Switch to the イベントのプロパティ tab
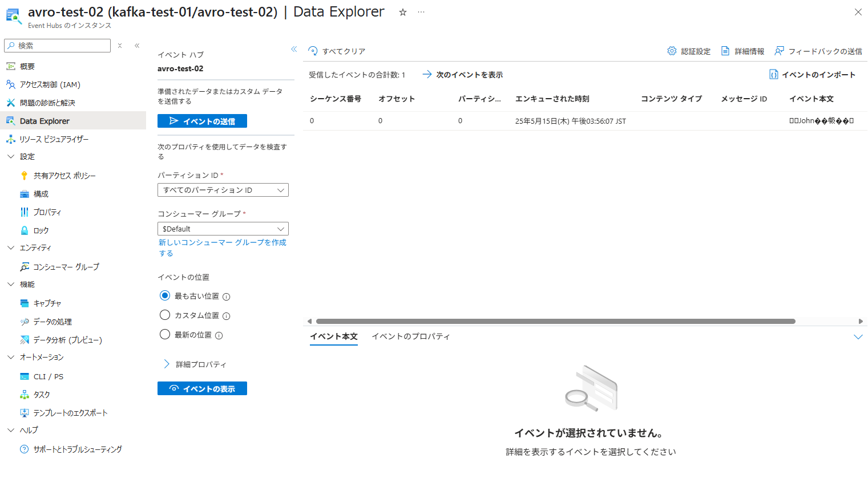 tap(411, 336)
